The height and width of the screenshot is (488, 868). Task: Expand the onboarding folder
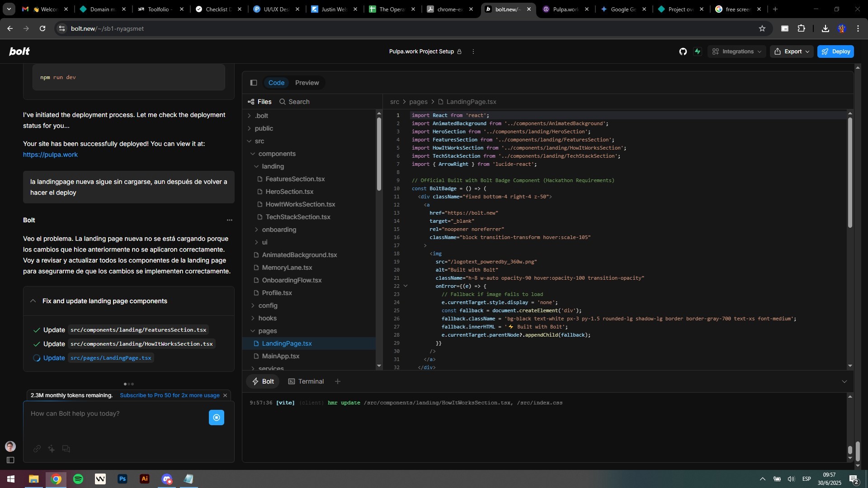click(279, 230)
